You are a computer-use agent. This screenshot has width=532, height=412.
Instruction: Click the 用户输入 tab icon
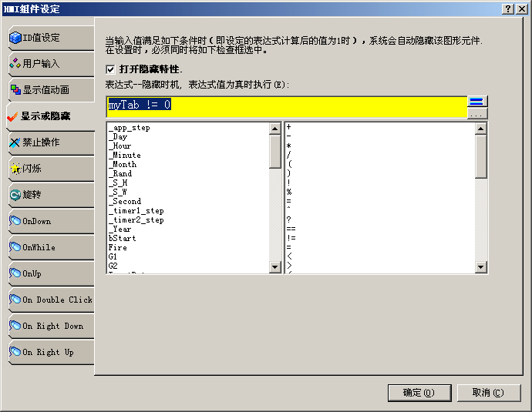click(15, 64)
